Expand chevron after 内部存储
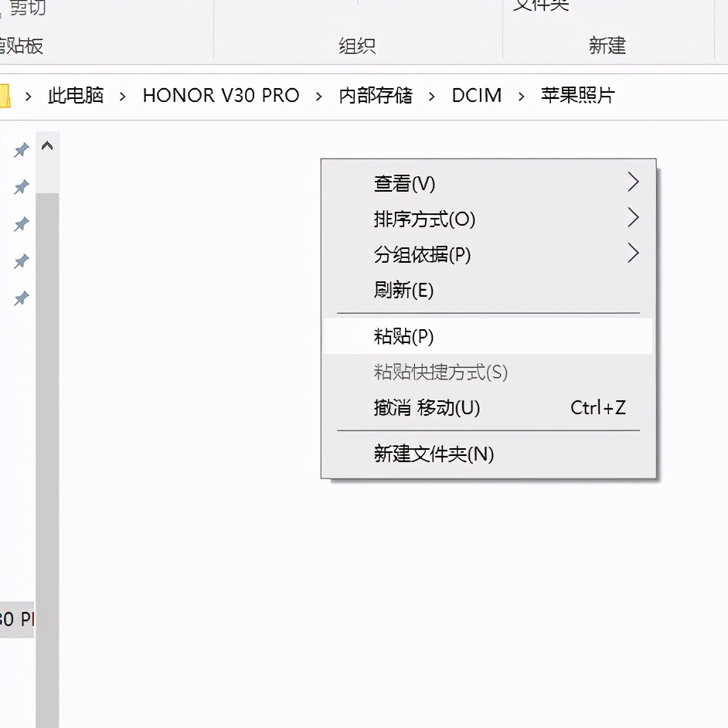This screenshot has height=728, width=728. point(432,97)
